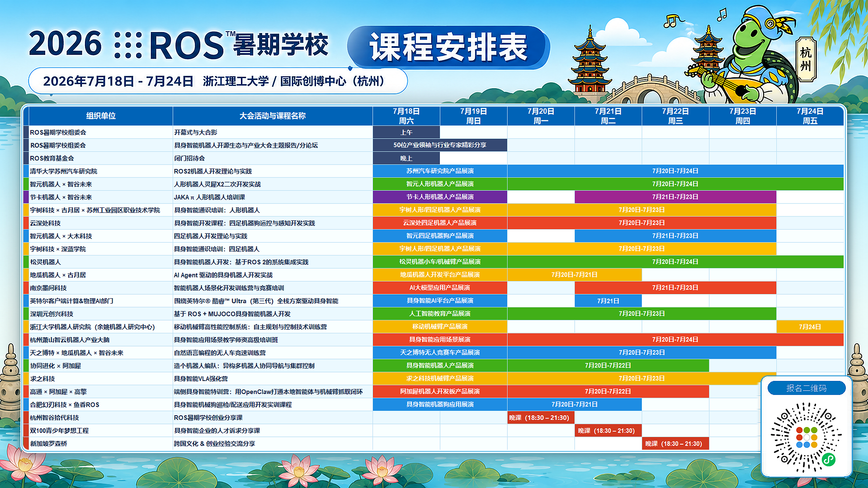Click the 上午 cell in the opening ceremony row
The image size is (868, 488).
[x=406, y=132]
